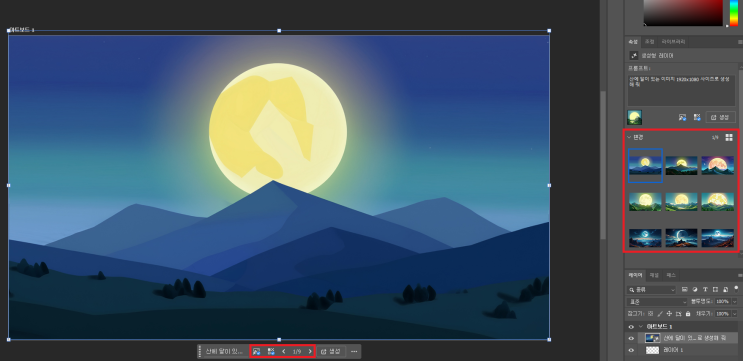
Task: Open the opacity slider dropdown arrow
Action: pos(734,301)
